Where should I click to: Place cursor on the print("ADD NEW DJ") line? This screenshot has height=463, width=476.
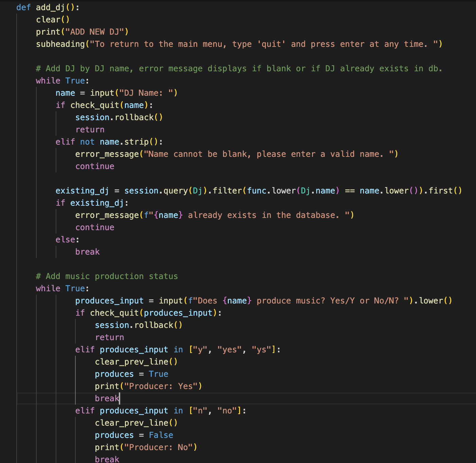tap(83, 32)
